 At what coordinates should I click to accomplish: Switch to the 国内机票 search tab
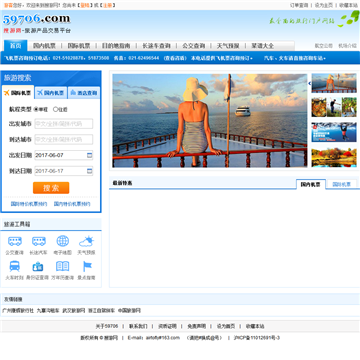[x=51, y=93]
